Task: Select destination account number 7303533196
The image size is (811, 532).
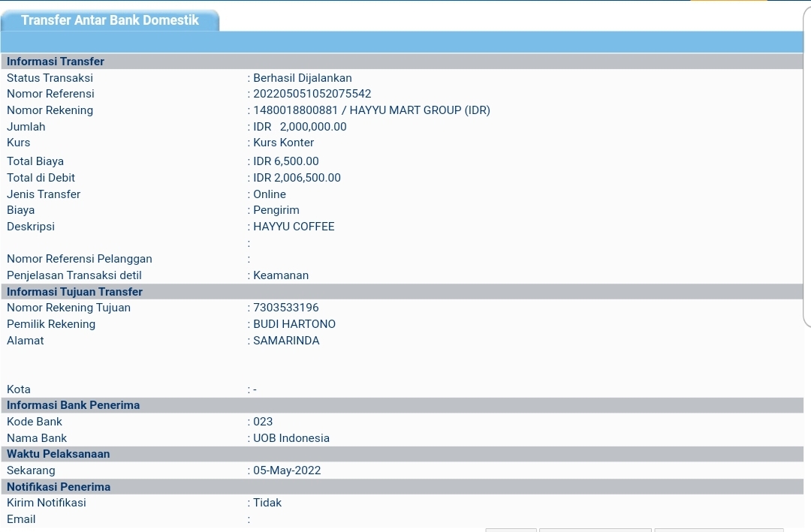Action: coord(286,308)
